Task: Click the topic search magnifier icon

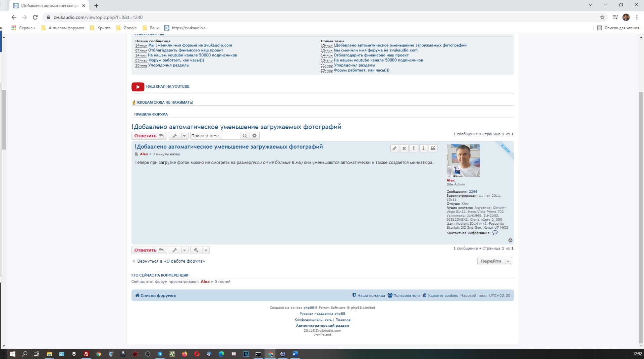Action: click(245, 136)
